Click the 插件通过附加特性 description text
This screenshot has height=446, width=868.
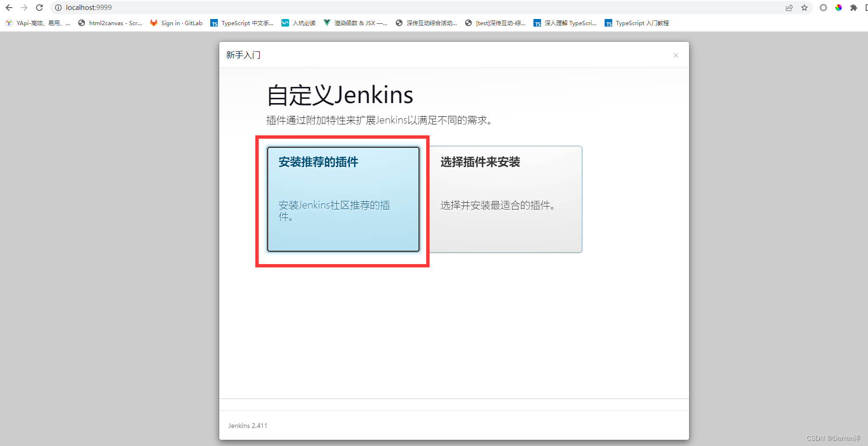click(x=380, y=120)
